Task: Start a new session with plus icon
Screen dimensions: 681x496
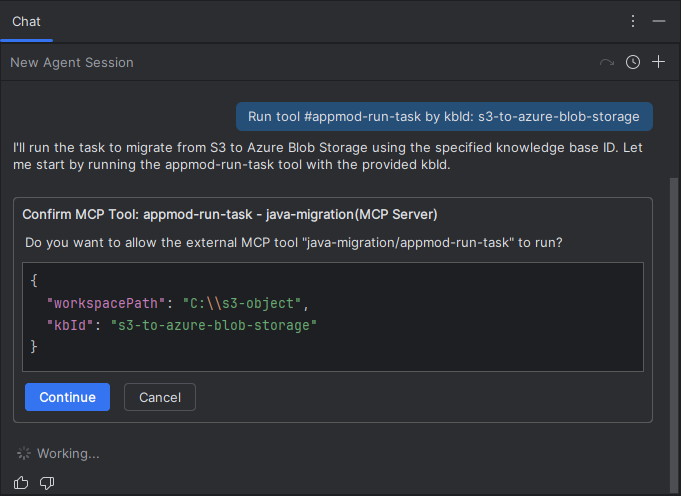Action: [658, 62]
